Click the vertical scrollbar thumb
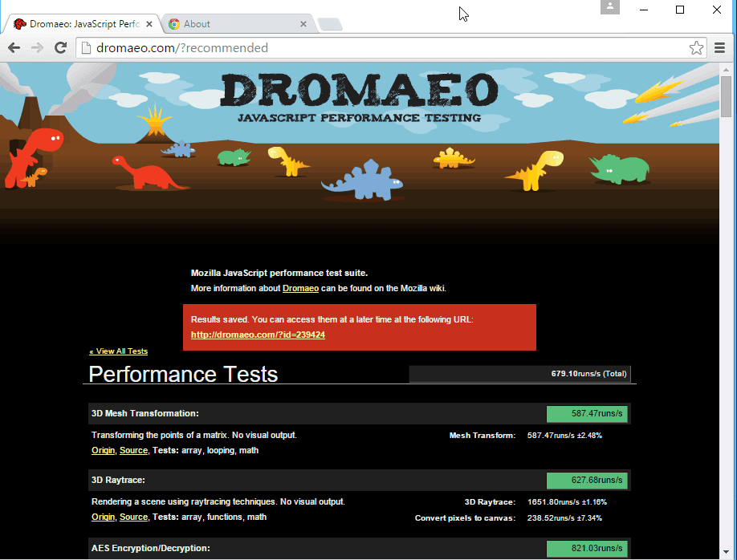The width and height of the screenshot is (737, 560). [727, 96]
